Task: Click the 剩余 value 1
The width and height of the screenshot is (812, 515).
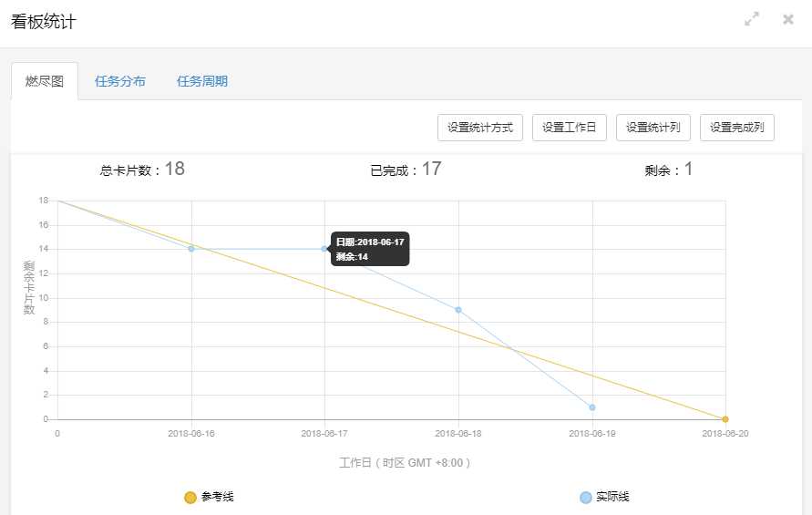Action: (688, 169)
